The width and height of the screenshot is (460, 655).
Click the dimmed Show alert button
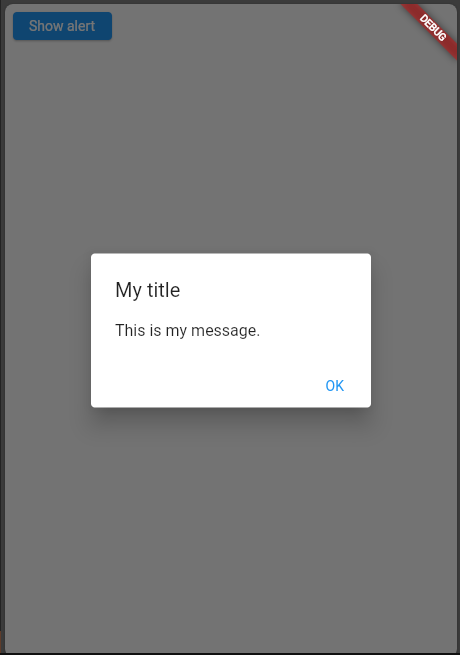[x=62, y=26]
